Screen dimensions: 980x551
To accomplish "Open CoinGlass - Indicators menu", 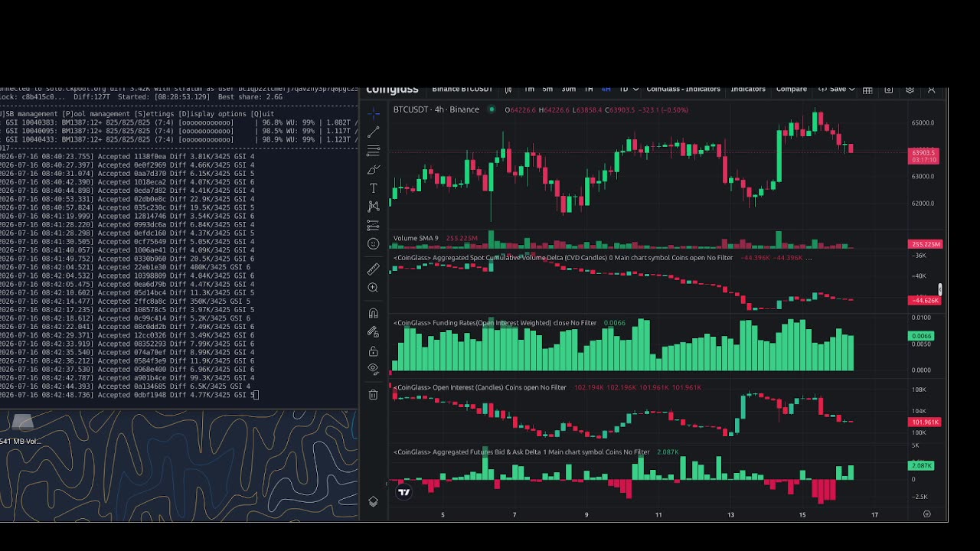I will [x=683, y=90].
